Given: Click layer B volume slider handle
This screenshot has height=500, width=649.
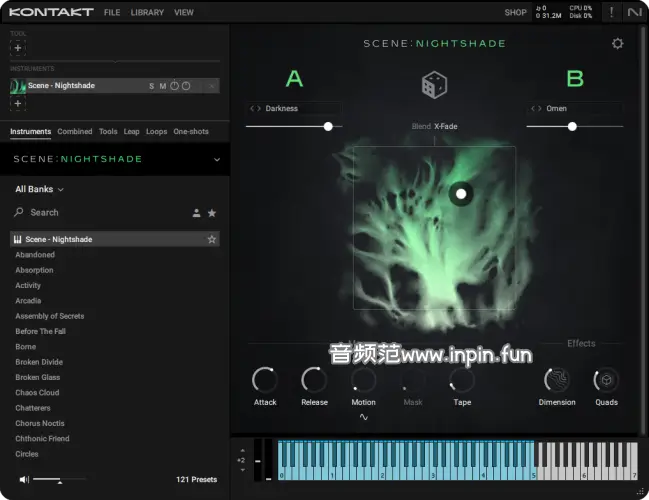Looking at the screenshot, I should [x=572, y=127].
